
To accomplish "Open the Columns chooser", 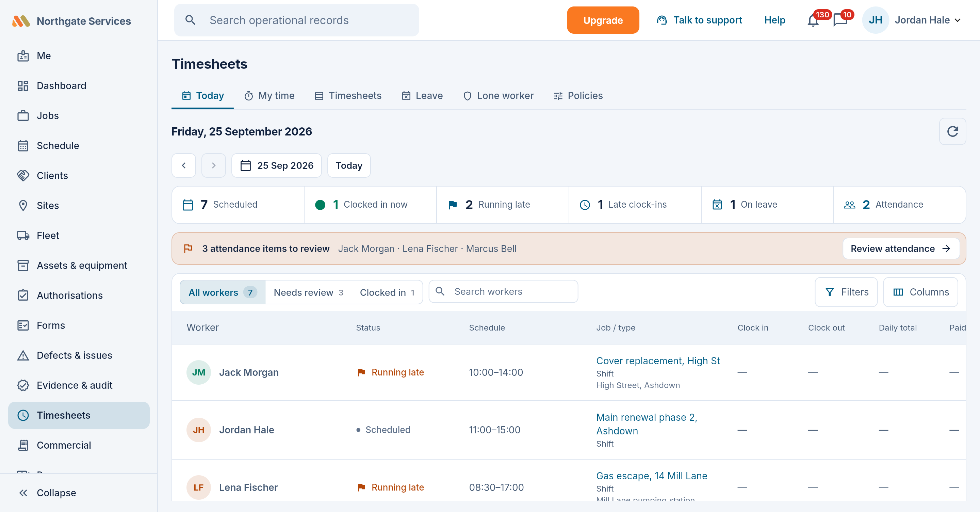I will point(920,292).
